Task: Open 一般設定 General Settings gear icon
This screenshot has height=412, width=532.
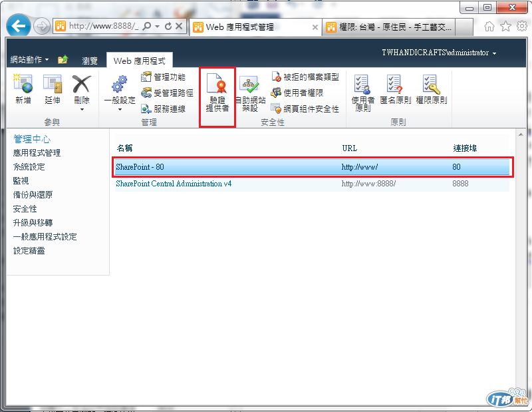Action: (120, 85)
